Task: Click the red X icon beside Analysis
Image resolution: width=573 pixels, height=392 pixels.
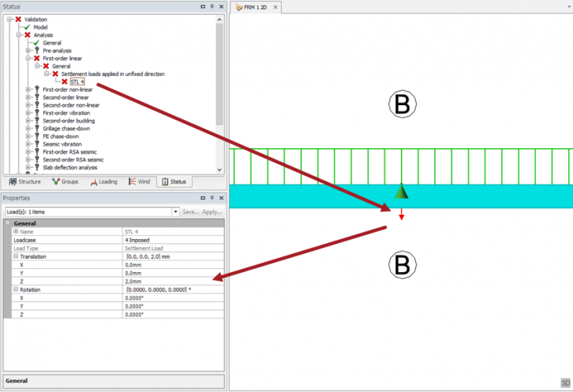Action: (27, 35)
